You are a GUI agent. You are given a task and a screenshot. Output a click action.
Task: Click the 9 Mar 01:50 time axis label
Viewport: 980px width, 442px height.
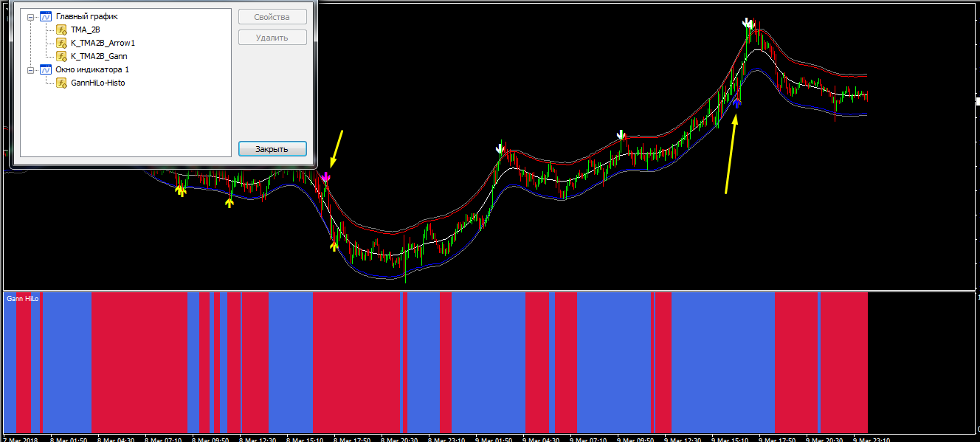[494, 439]
